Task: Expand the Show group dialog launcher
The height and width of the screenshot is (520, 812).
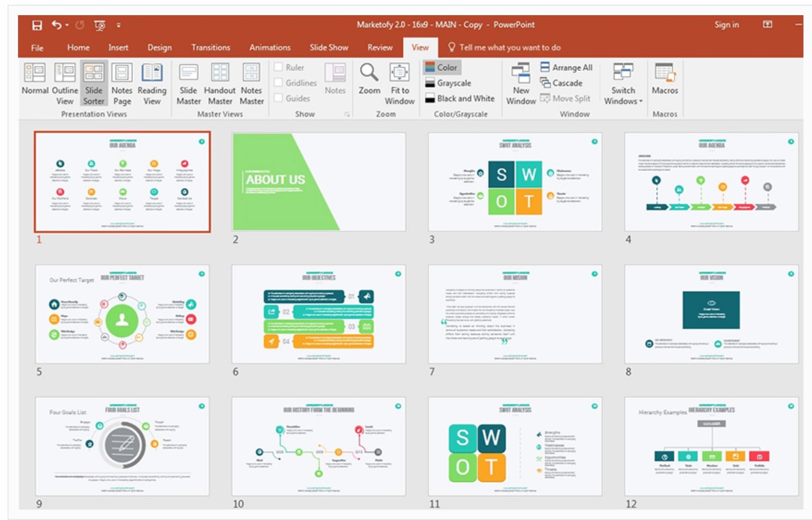Action: pyautogui.click(x=347, y=114)
